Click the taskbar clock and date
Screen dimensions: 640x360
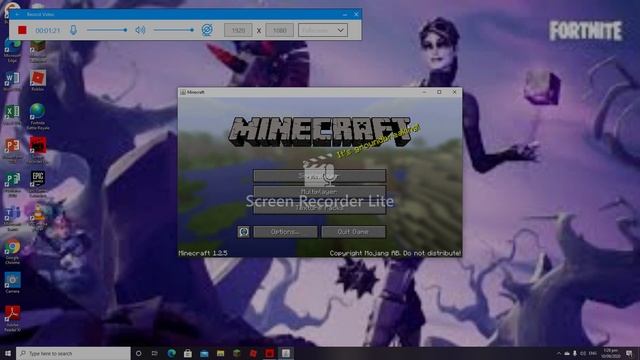click(611, 353)
